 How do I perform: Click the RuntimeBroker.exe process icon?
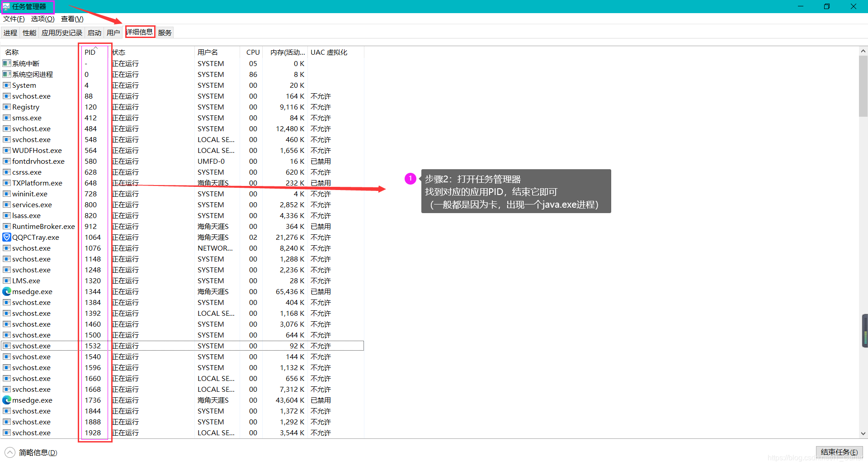tap(7, 226)
